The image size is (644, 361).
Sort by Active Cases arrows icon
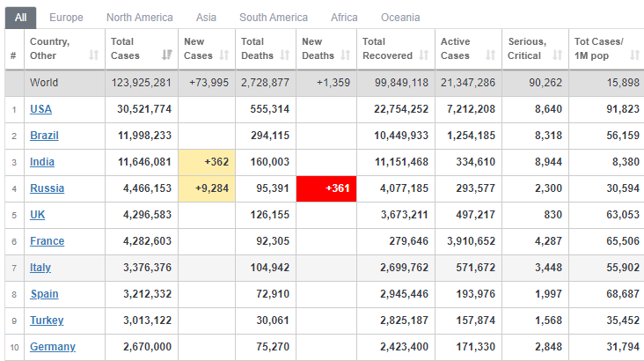[x=490, y=55]
